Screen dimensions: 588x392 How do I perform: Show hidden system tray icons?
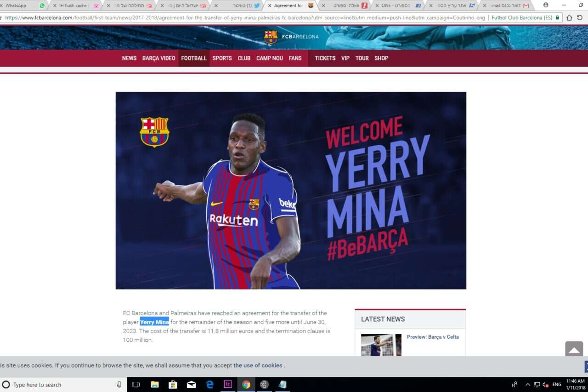(527, 385)
